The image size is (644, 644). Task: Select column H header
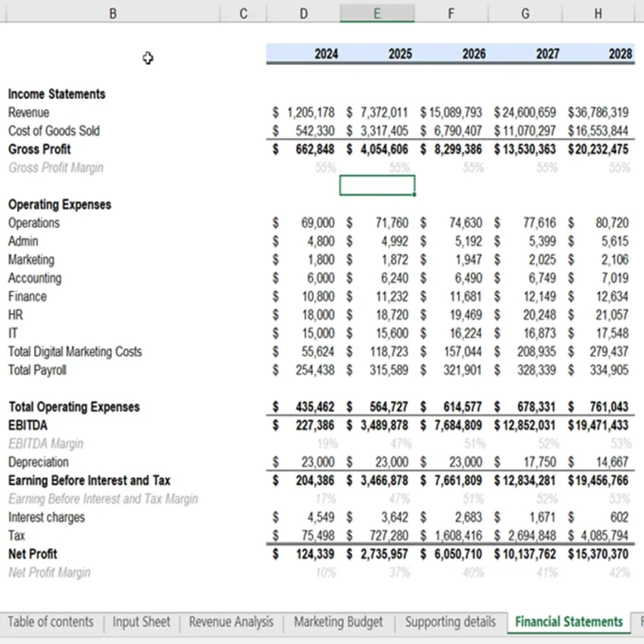coord(598,14)
